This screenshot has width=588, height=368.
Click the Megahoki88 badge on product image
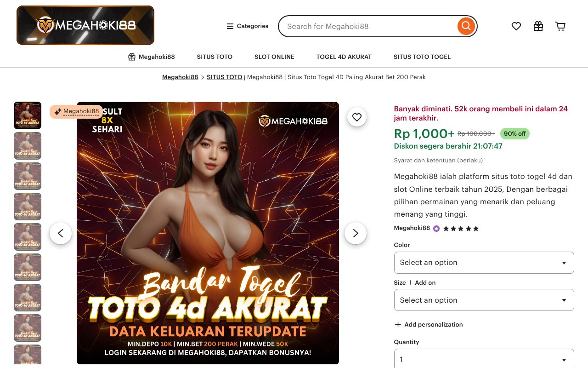[x=76, y=111]
